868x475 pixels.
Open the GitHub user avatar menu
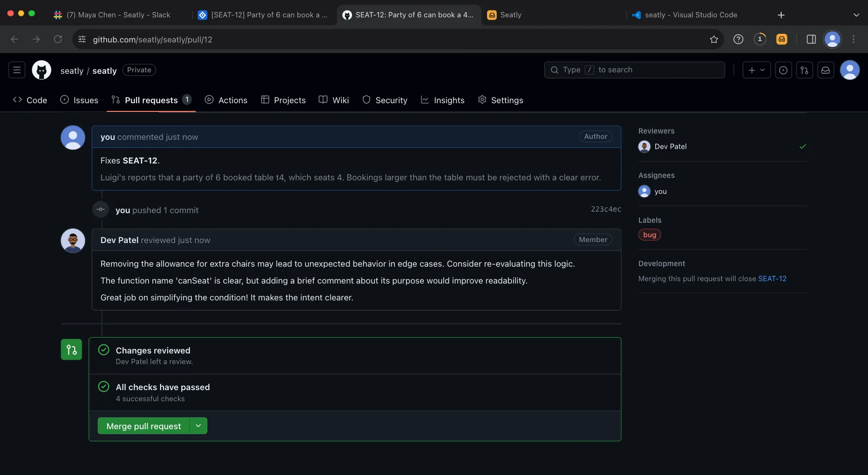pos(850,70)
